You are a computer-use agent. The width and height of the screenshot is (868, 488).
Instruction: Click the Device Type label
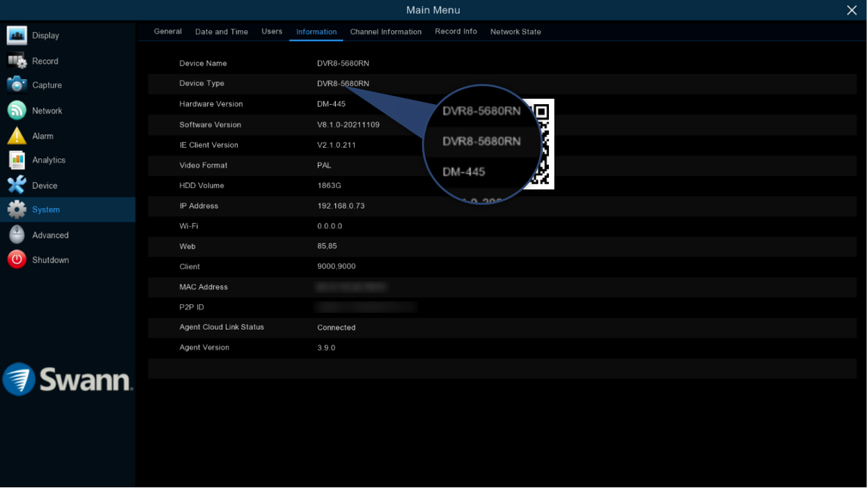(x=202, y=83)
